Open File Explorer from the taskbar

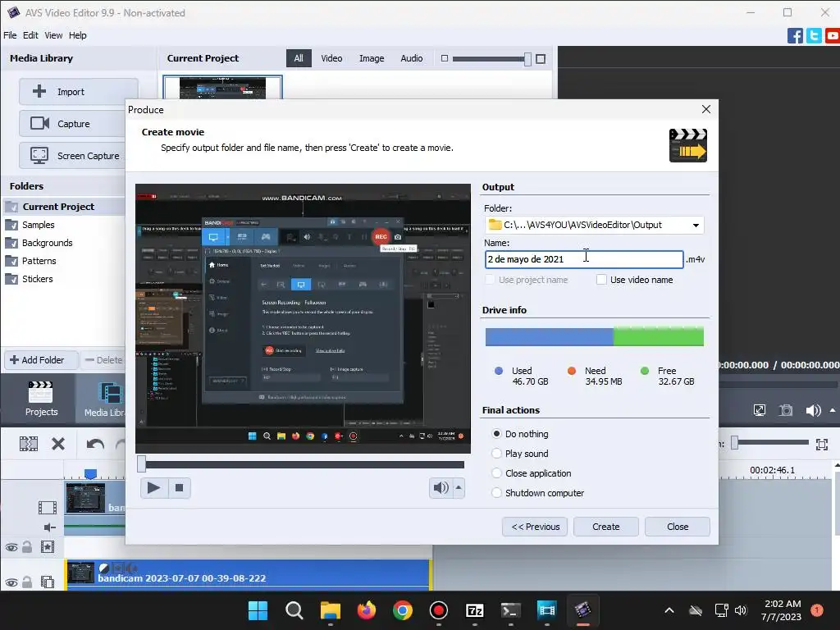tap(331, 610)
